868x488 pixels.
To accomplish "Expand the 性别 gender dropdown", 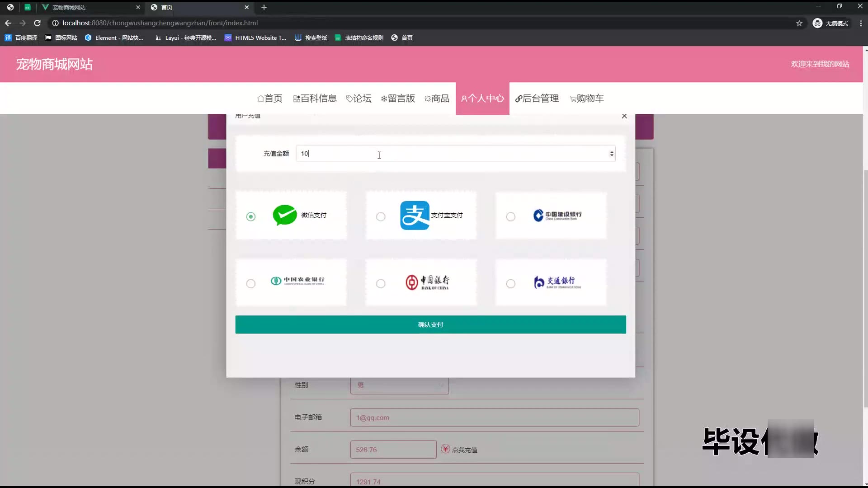I will tap(399, 385).
